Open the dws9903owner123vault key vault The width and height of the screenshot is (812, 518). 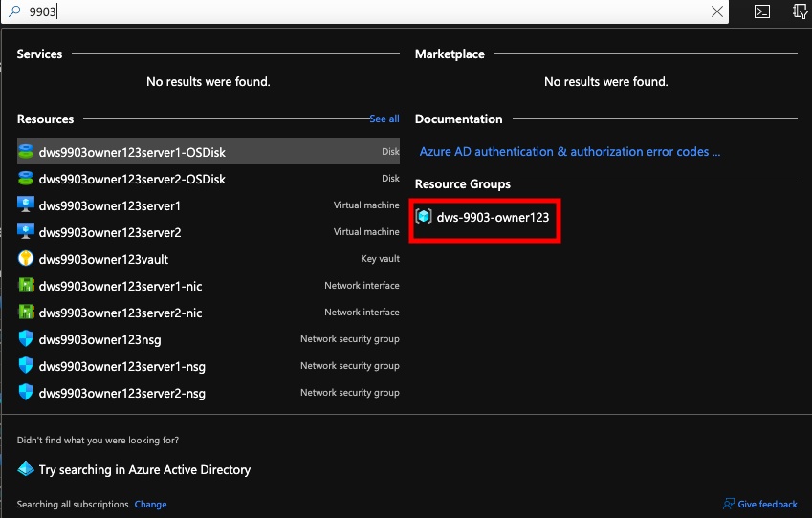pos(208,259)
